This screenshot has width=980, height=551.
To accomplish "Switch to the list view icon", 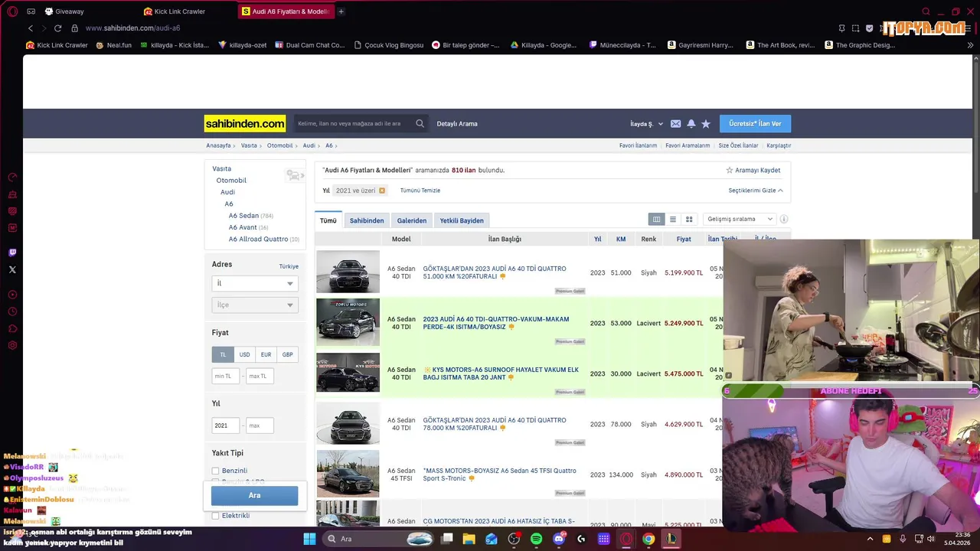I will tap(673, 220).
